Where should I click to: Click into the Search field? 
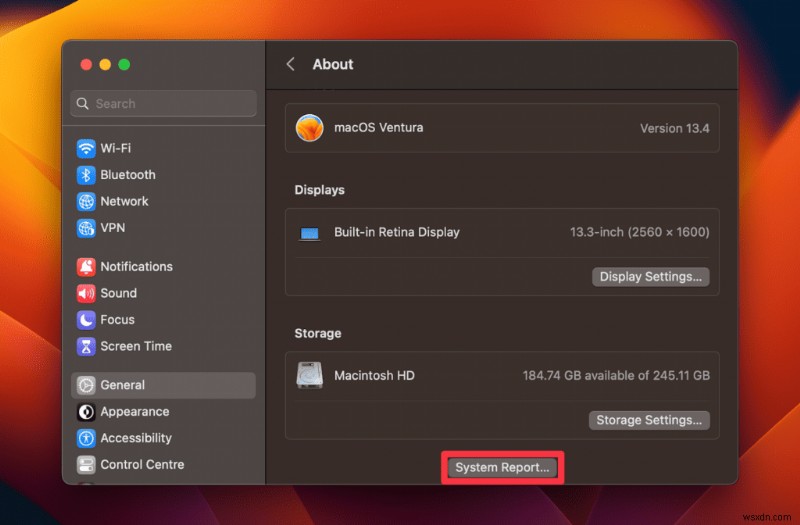(x=163, y=104)
